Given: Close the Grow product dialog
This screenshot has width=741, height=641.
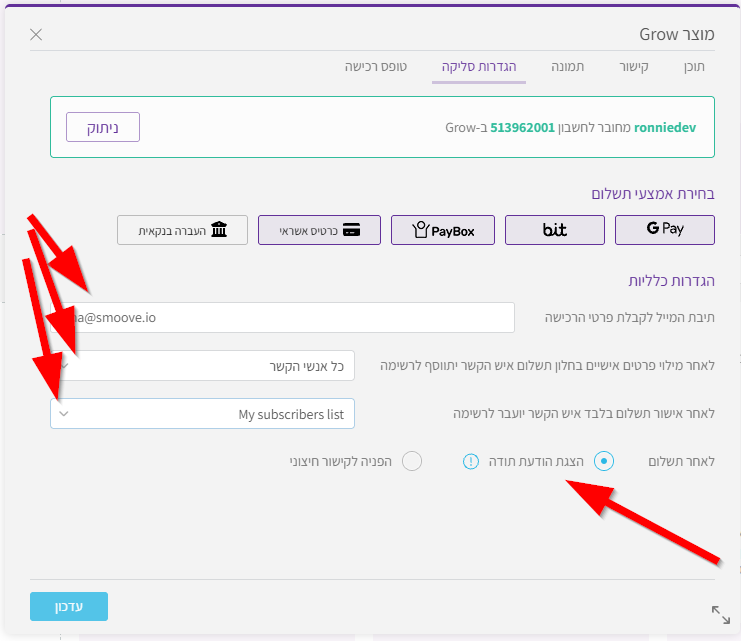Looking at the screenshot, I should (36, 35).
